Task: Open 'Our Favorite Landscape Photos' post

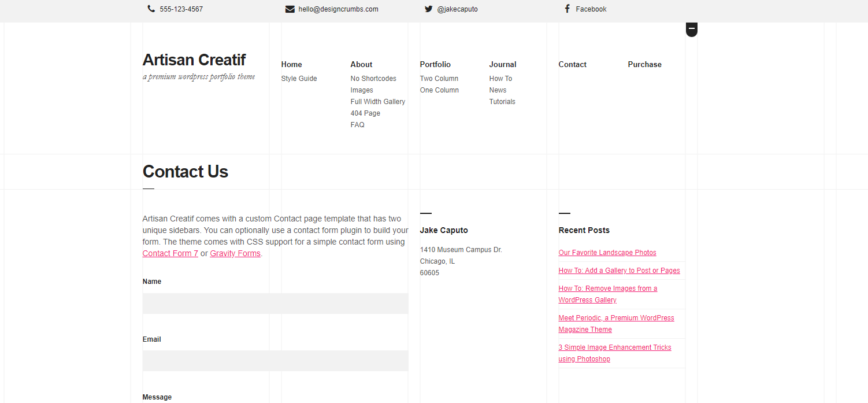Action: [x=607, y=253]
